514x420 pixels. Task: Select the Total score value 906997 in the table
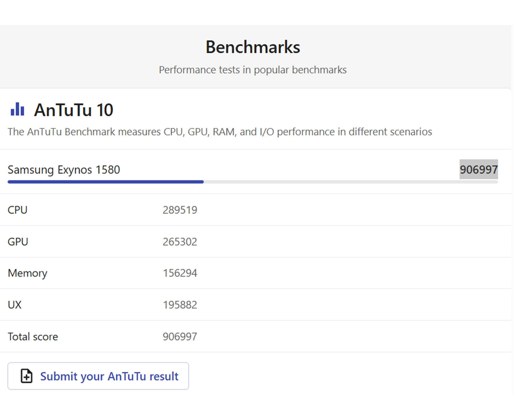(180, 337)
